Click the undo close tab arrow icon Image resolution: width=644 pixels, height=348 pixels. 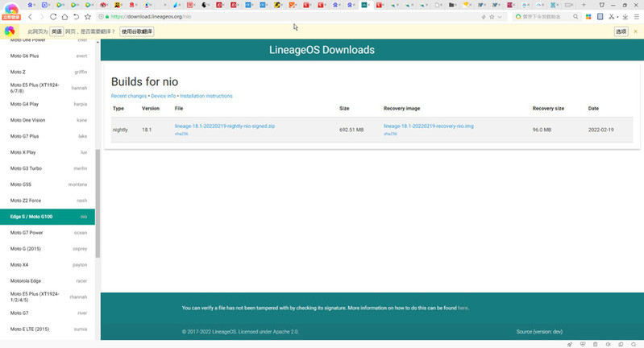76,17
